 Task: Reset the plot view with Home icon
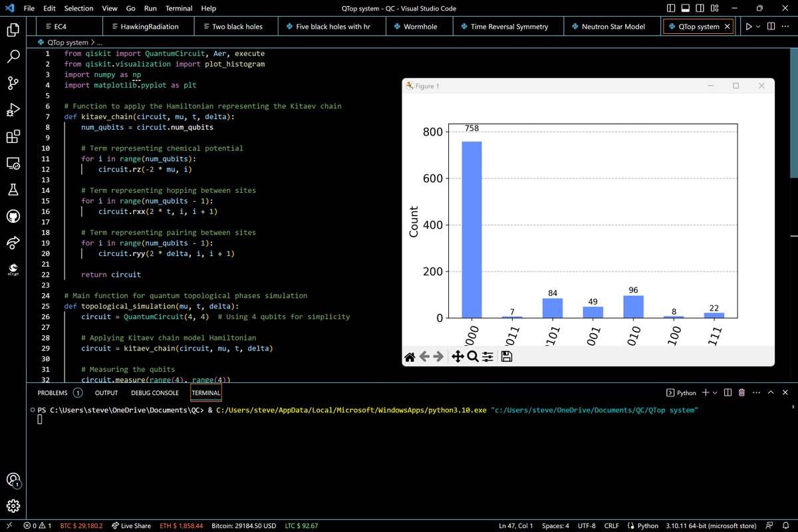(x=410, y=357)
